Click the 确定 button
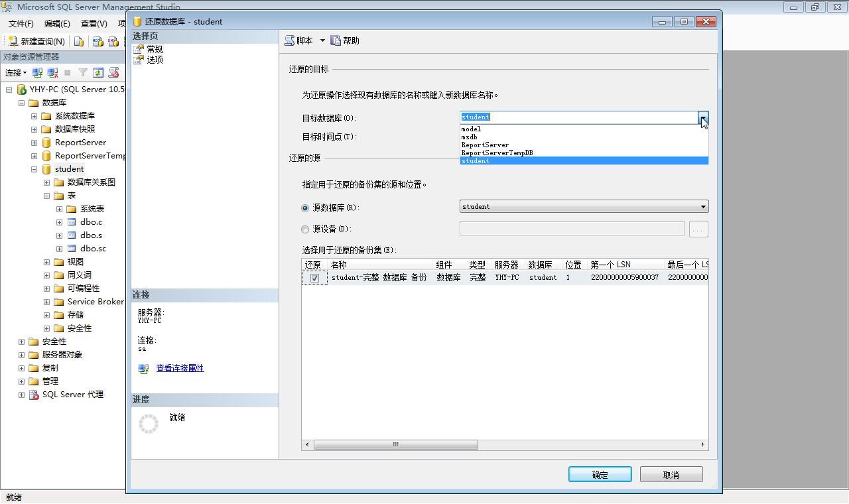This screenshot has height=504, width=849. pyautogui.click(x=600, y=475)
